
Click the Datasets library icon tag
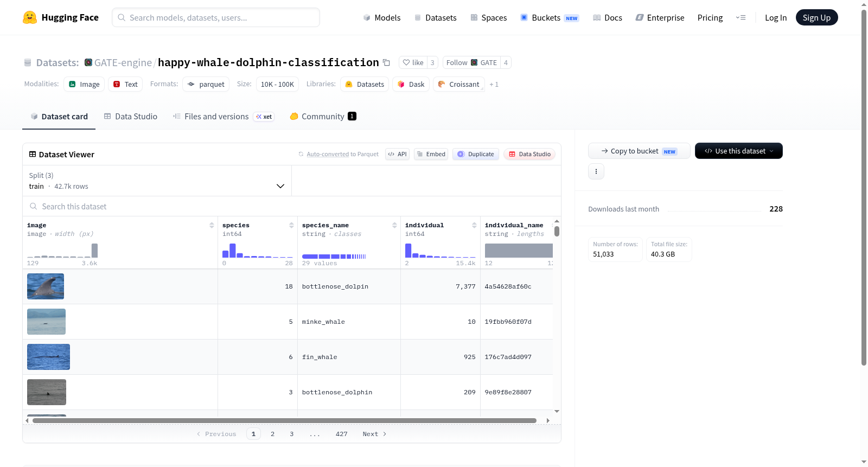click(365, 84)
